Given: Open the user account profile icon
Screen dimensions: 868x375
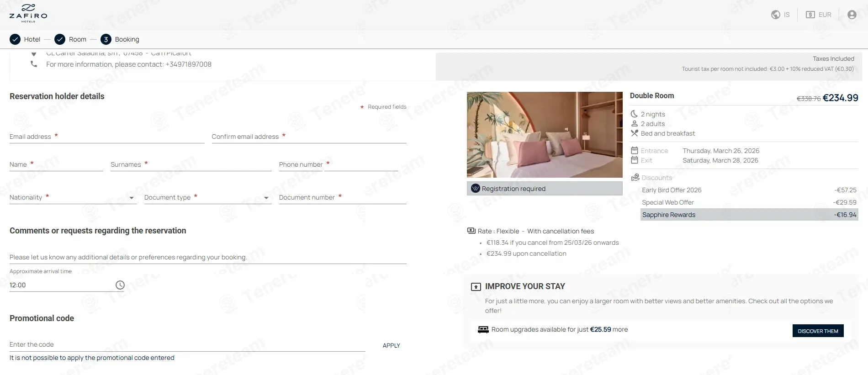Looking at the screenshot, I should tap(852, 15).
